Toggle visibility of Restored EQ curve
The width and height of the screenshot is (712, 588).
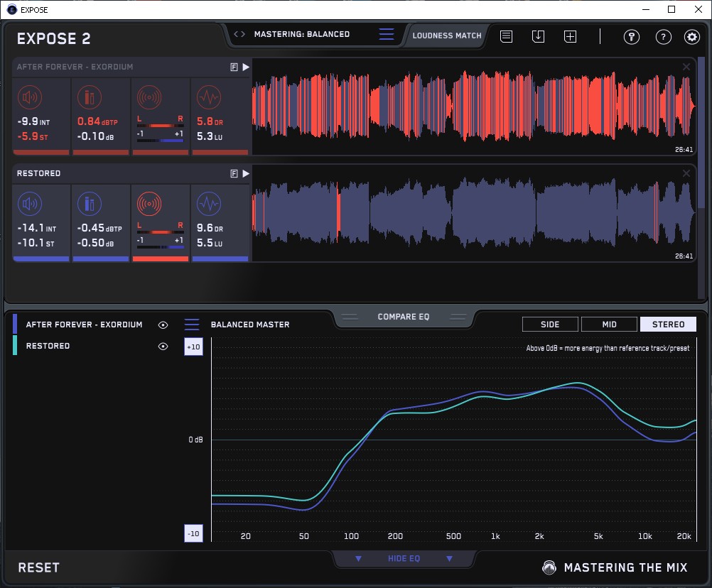point(163,346)
